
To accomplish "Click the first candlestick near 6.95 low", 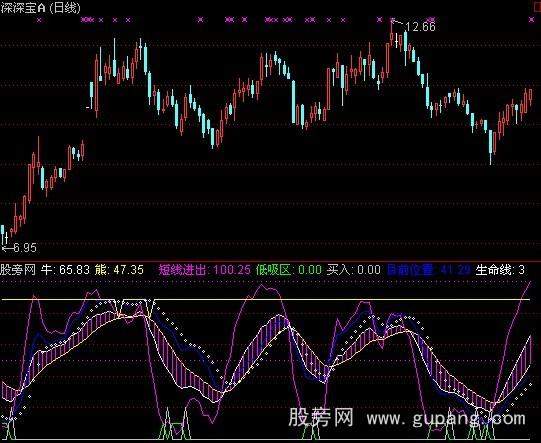I will [x=3, y=234].
